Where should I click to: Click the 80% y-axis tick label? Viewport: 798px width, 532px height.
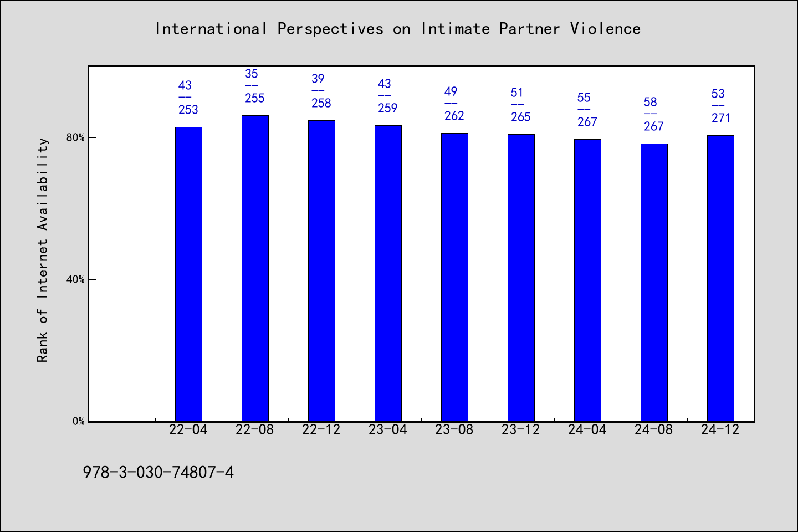75,137
